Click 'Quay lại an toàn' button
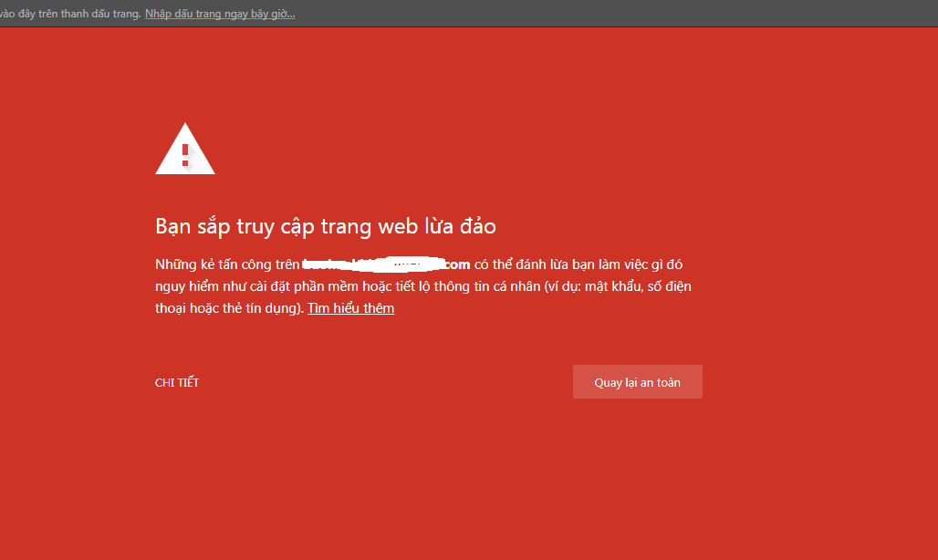The width and height of the screenshot is (938, 560). point(637,382)
